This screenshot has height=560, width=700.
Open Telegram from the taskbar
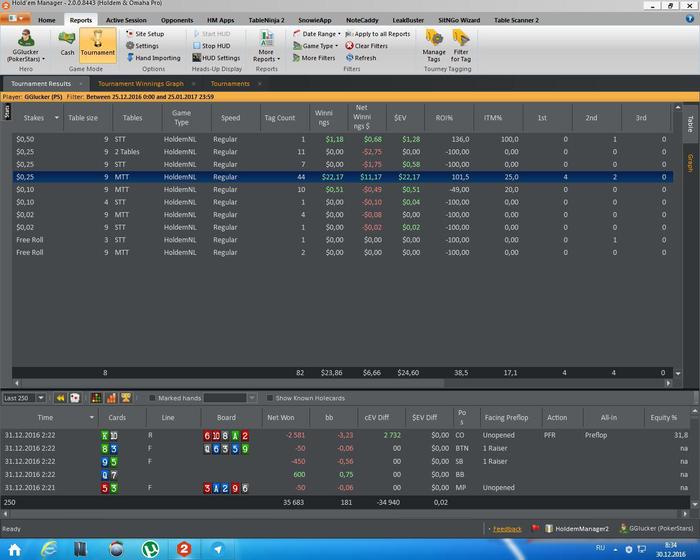218,549
